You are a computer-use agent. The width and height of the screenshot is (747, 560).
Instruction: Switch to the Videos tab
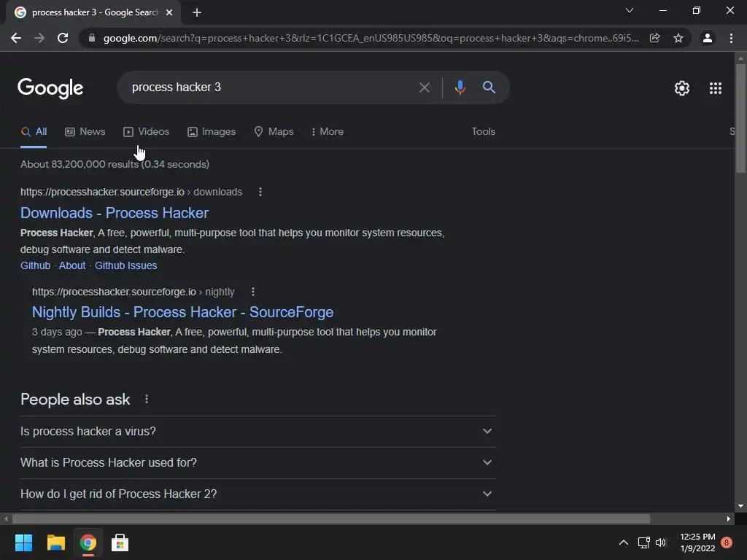146,132
